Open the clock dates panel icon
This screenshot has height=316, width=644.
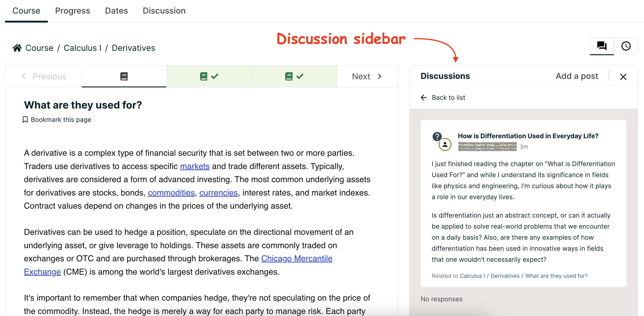point(626,46)
